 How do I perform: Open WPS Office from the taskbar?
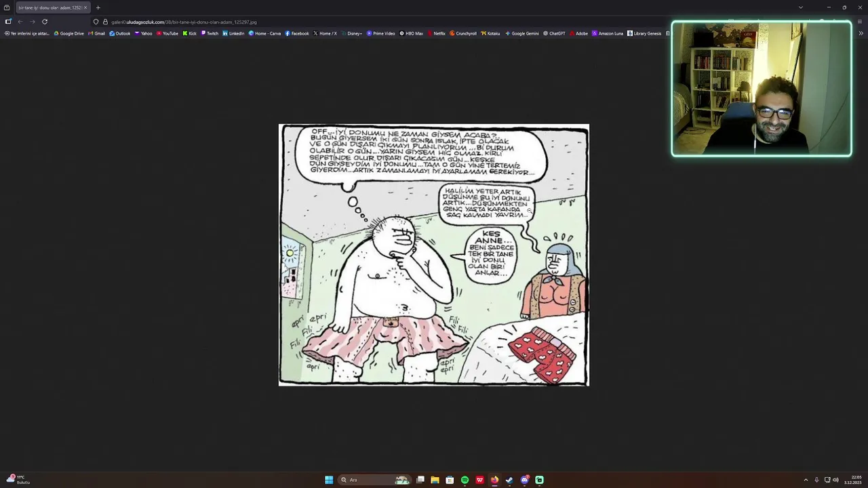coord(479,480)
